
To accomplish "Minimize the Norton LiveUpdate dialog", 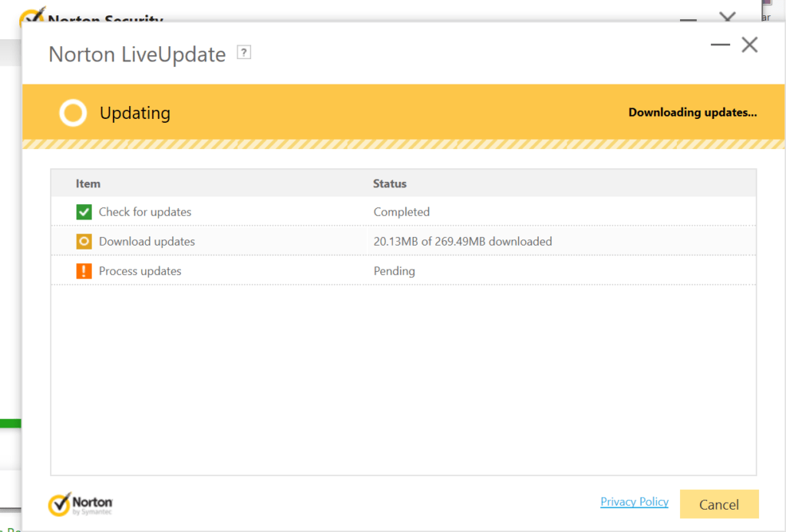I will click(x=720, y=45).
